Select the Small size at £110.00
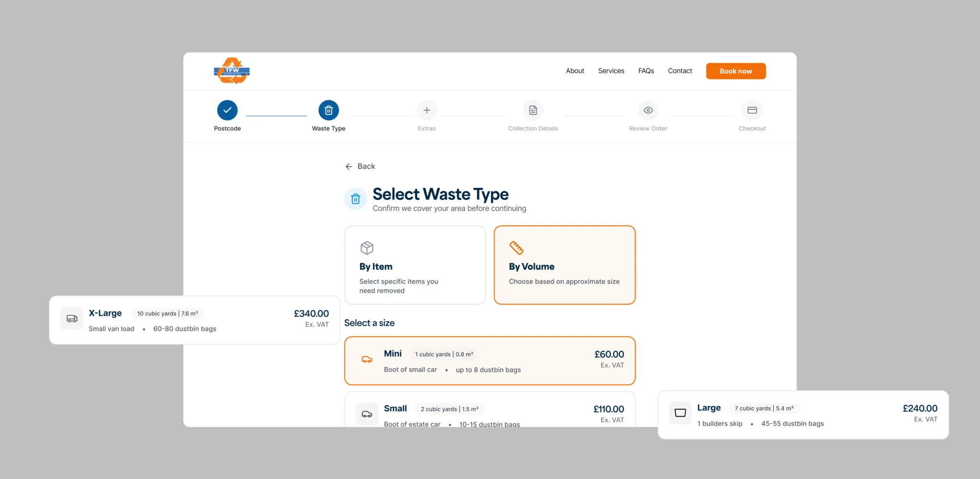The width and height of the screenshot is (980, 479). click(x=490, y=410)
